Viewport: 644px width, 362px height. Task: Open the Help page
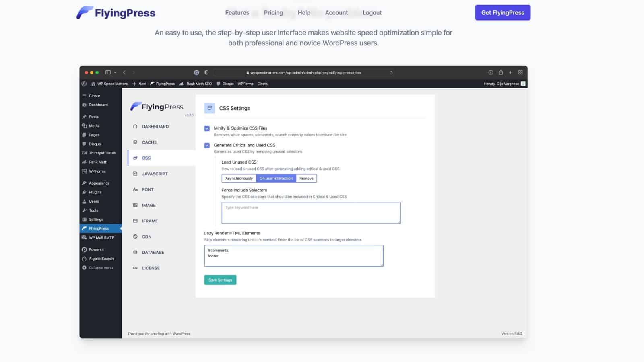tap(304, 13)
